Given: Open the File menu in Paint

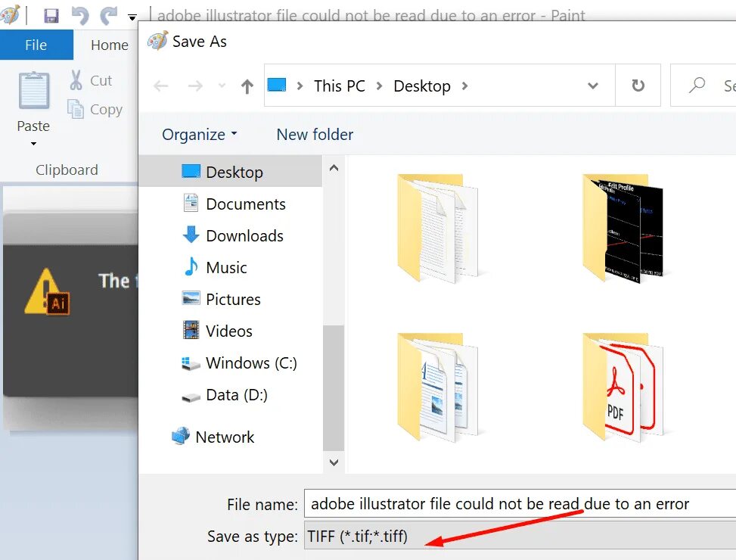Looking at the screenshot, I should point(36,45).
